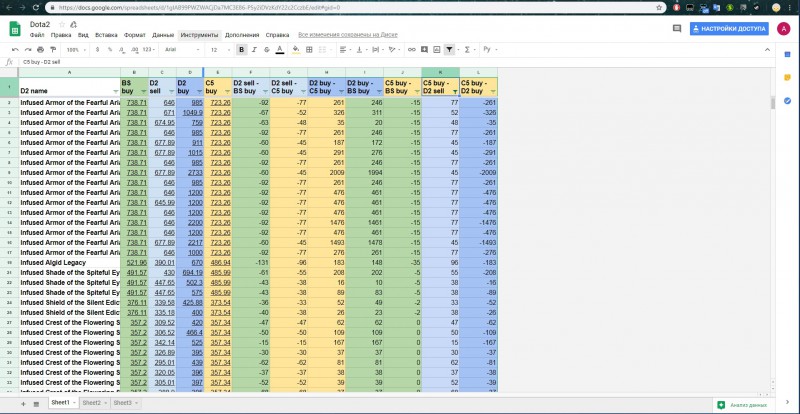This screenshot has width=800, height=414.
Task: Open the text wrapping dropdown
Action: coord(378,50)
